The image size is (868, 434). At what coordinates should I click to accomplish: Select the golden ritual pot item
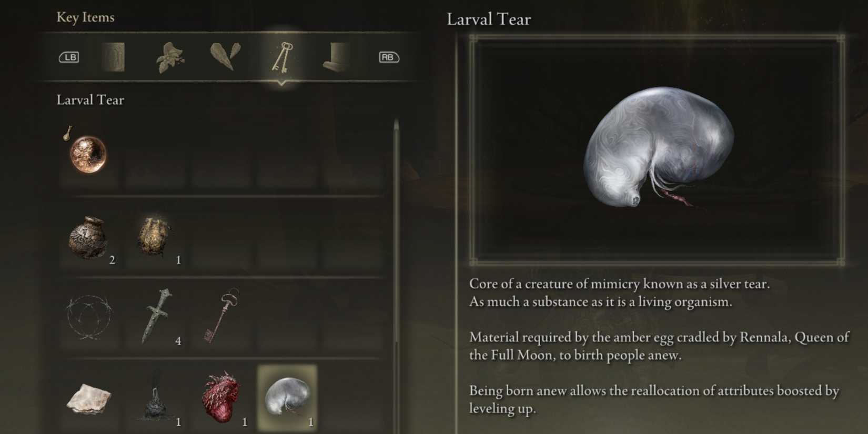154,237
